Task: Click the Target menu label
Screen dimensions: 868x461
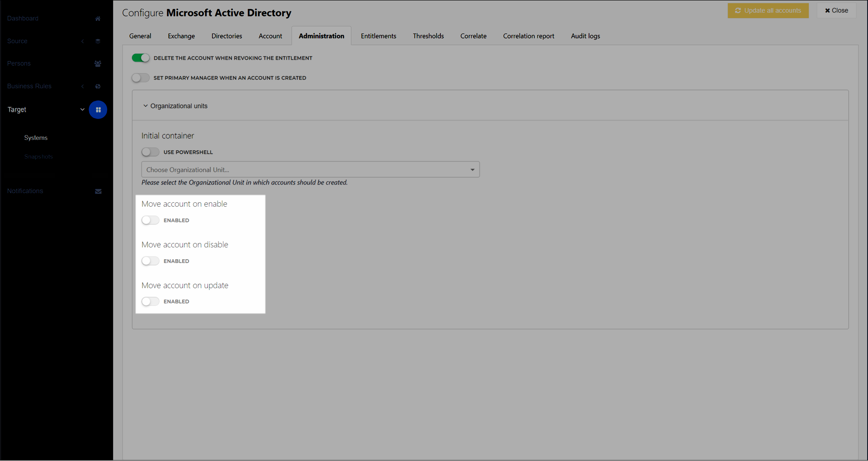Action: point(17,110)
